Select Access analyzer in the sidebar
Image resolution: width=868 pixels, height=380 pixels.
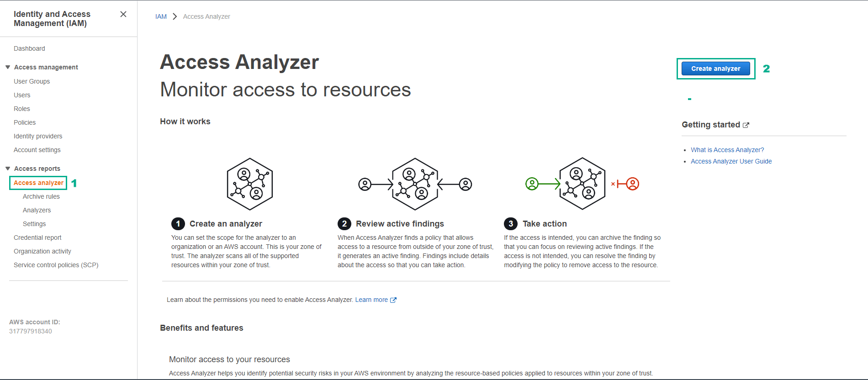(38, 182)
